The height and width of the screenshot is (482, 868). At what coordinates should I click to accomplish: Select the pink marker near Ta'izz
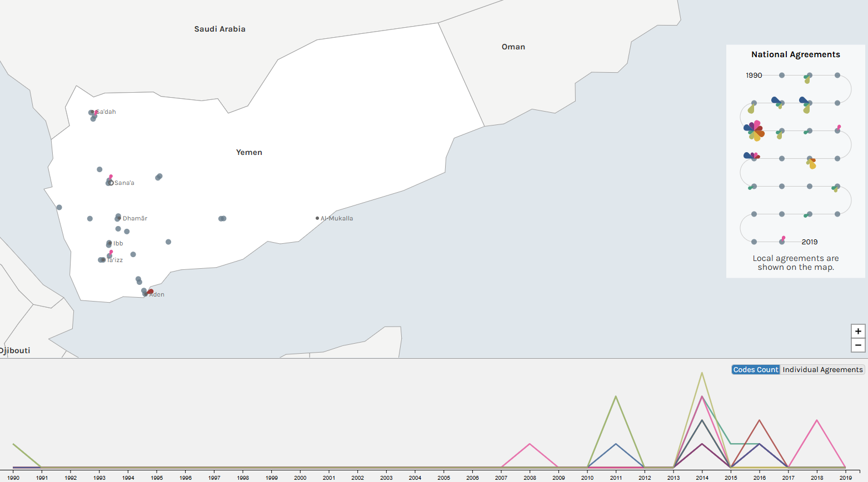pos(111,252)
